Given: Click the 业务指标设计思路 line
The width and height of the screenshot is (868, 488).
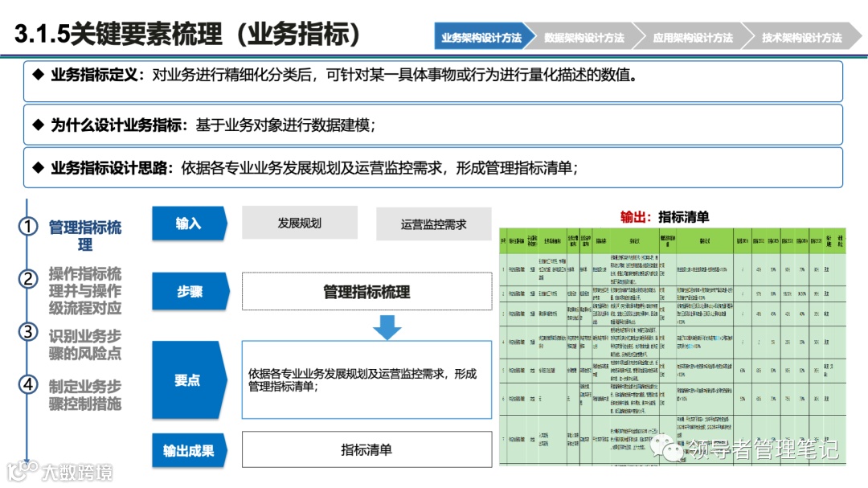Looking at the screenshot, I should tap(433, 167).
